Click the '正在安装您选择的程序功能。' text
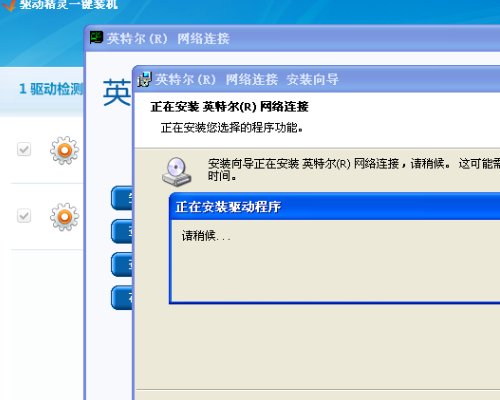Screen dimensions: 500x400 coord(232,127)
